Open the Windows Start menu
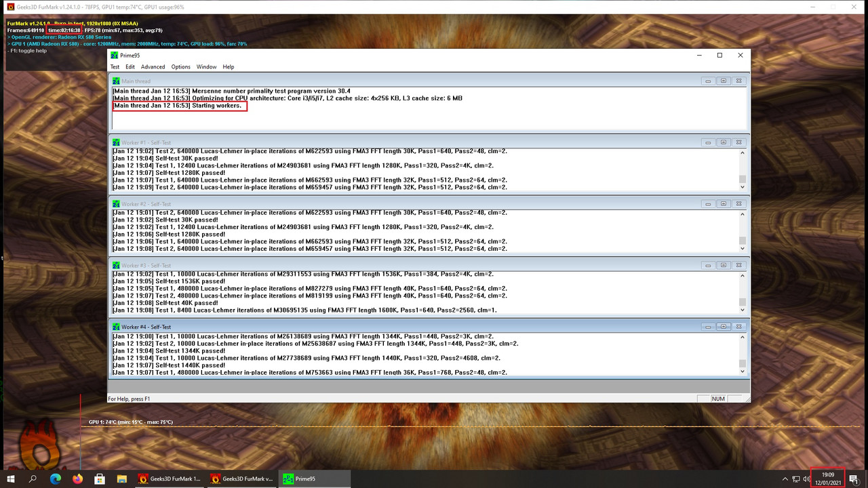Image resolution: width=868 pixels, height=488 pixels. coord(11,479)
